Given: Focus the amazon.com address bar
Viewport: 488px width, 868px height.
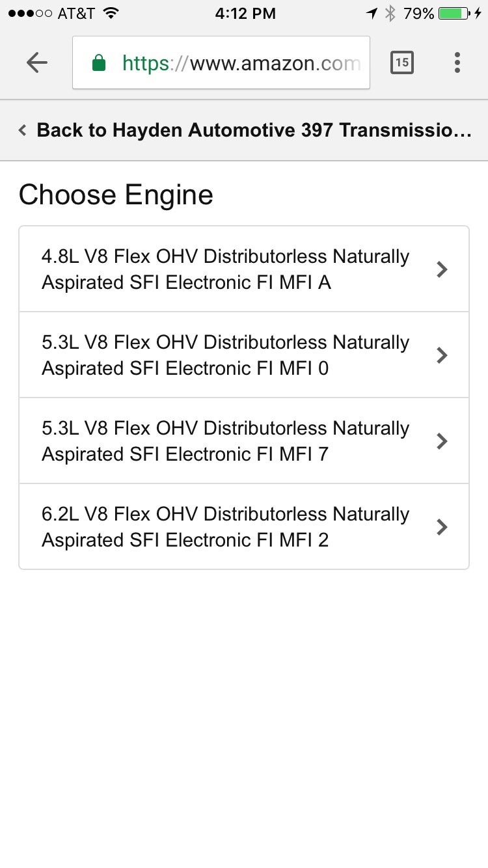Looking at the screenshot, I should (241, 63).
